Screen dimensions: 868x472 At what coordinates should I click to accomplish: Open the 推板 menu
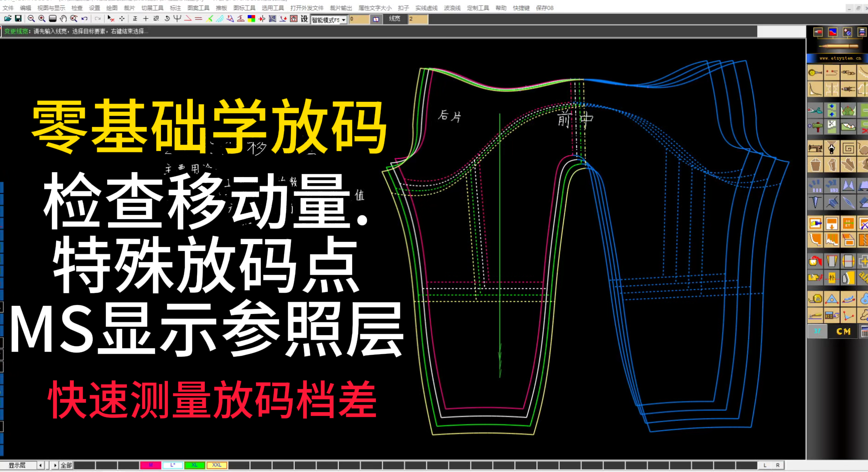point(221,8)
